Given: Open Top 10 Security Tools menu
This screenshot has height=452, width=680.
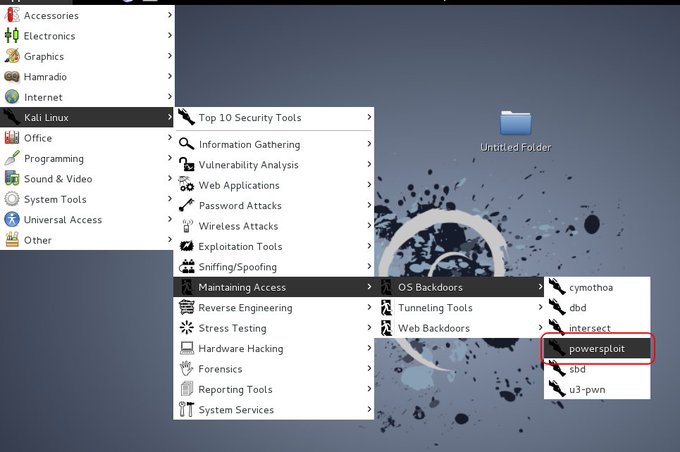Looking at the screenshot, I should point(273,118).
